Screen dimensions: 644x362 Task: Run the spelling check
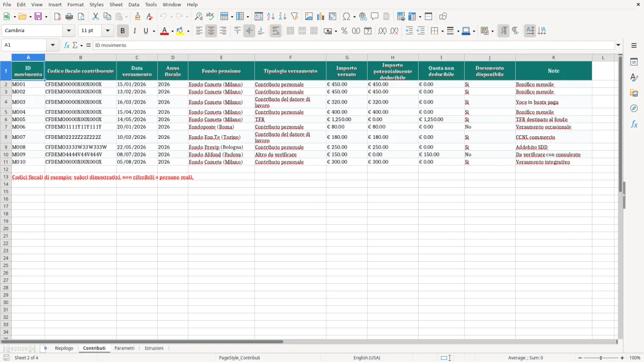pyautogui.click(x=210, y=17)
